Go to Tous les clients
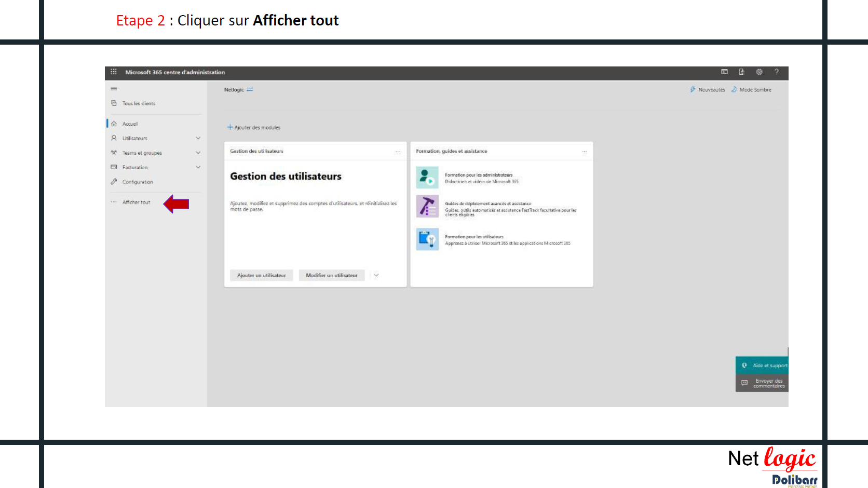Image resolution: width=868 pixels, height=488 pixels. pyautogui.click(x=139, y=104)
